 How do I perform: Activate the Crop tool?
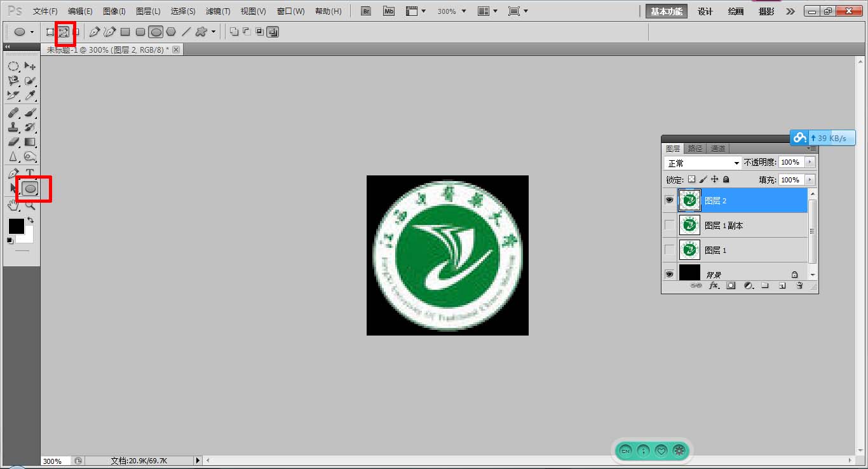tap(13, 95)
